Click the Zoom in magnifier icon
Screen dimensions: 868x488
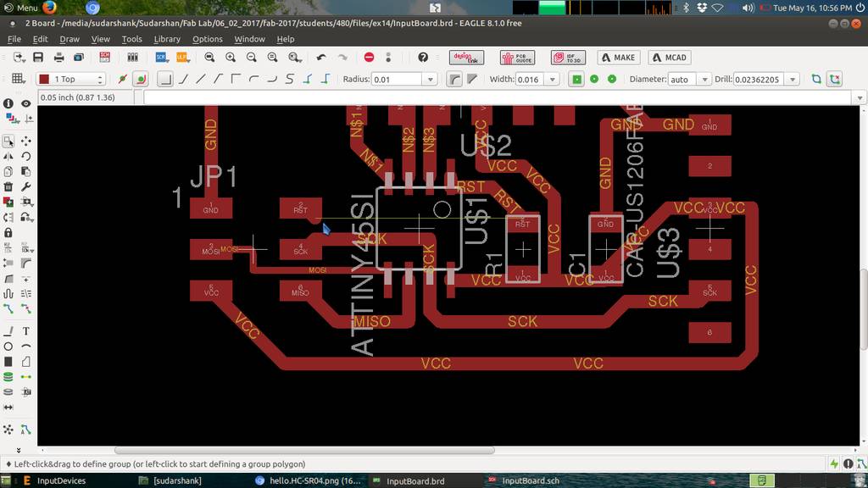point(231,57)
